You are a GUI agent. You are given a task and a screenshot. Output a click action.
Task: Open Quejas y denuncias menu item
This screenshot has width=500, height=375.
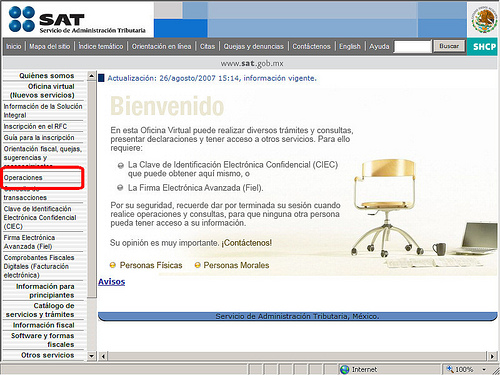coord(253,46)
